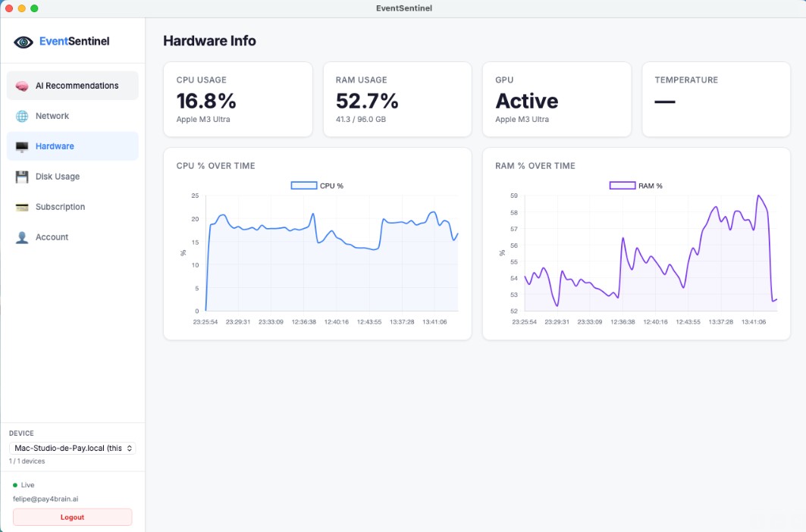Open the Network section
The image size is (806, 532).
tap(73, 116)
